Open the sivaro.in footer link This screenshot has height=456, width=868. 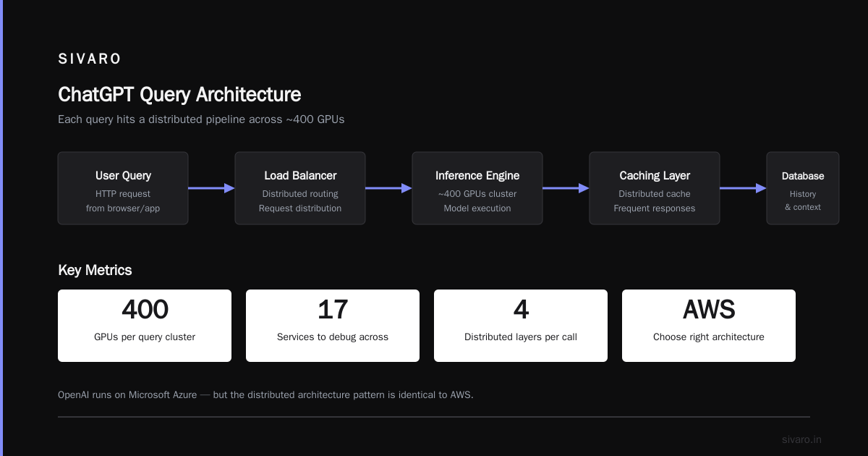[x=801, y=439]
